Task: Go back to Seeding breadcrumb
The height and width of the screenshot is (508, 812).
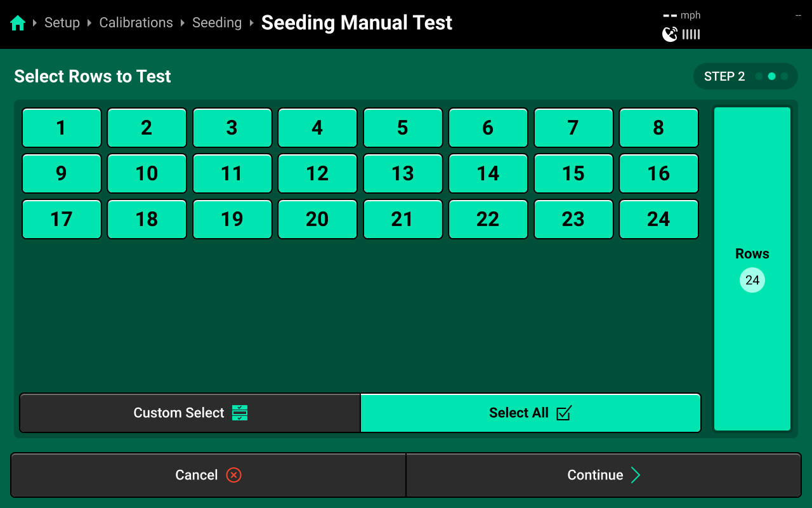Action: pos(217,23)
